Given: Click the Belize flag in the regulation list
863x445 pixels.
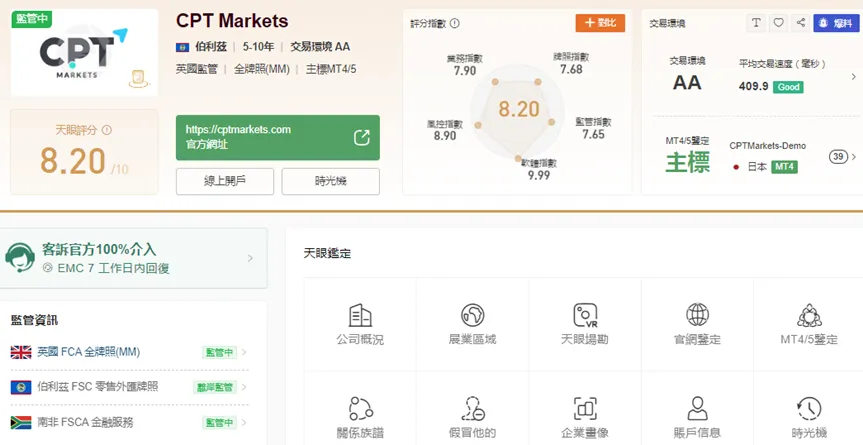Looking at the screenshot, I should point(21,387).
